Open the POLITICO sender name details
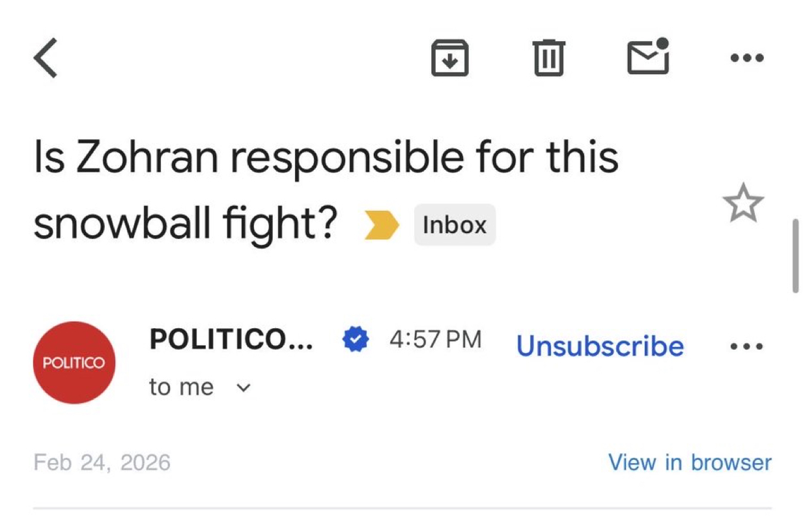 point(231,339)
